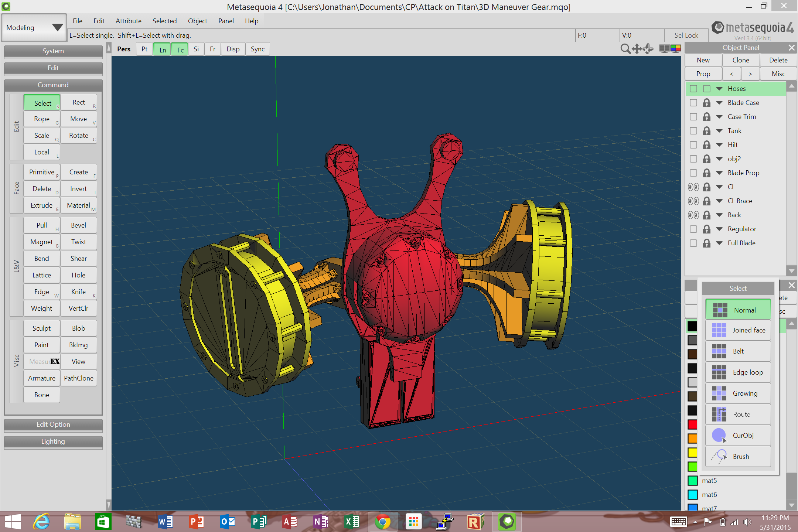Image resolution: width=798 pixels, height=532 pixels.
Task: Choose Route selection mode
Action: click(738, 415)
